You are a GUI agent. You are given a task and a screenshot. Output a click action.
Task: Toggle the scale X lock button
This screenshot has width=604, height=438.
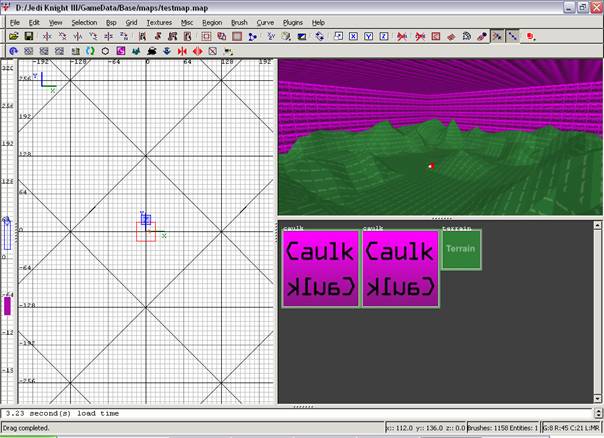tap(353, 36)
